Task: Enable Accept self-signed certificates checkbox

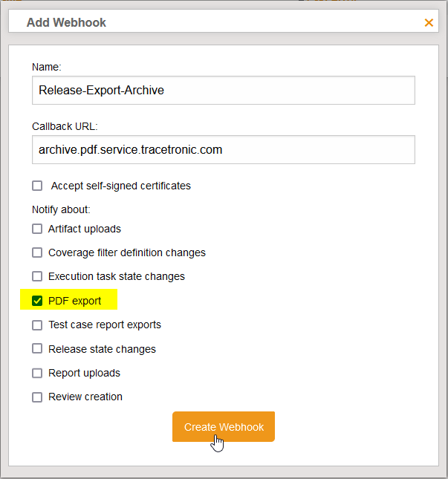Action: pos(37,186)
